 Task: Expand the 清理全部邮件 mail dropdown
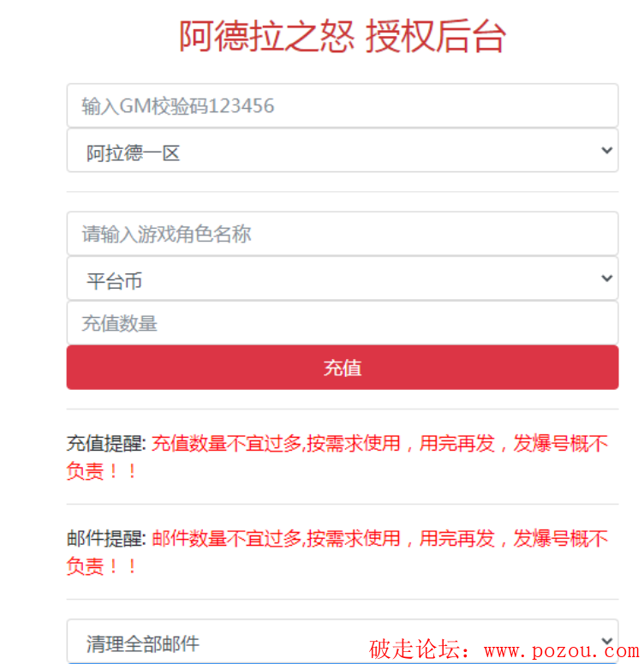(342, 641)
